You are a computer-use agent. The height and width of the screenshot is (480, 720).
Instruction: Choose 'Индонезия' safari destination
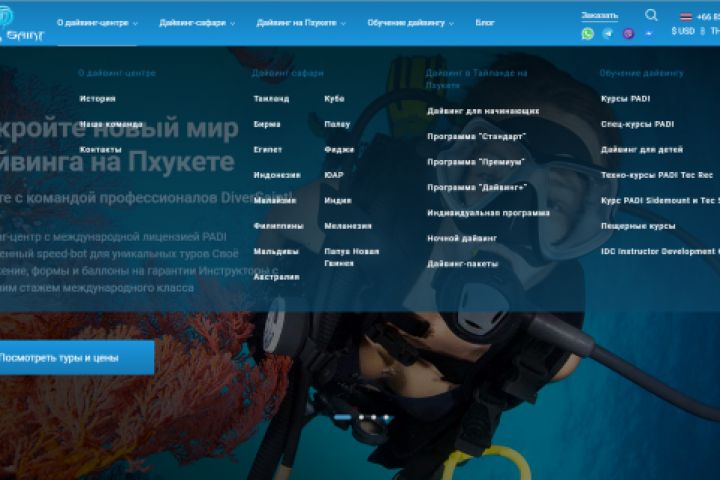click(277, 175)
